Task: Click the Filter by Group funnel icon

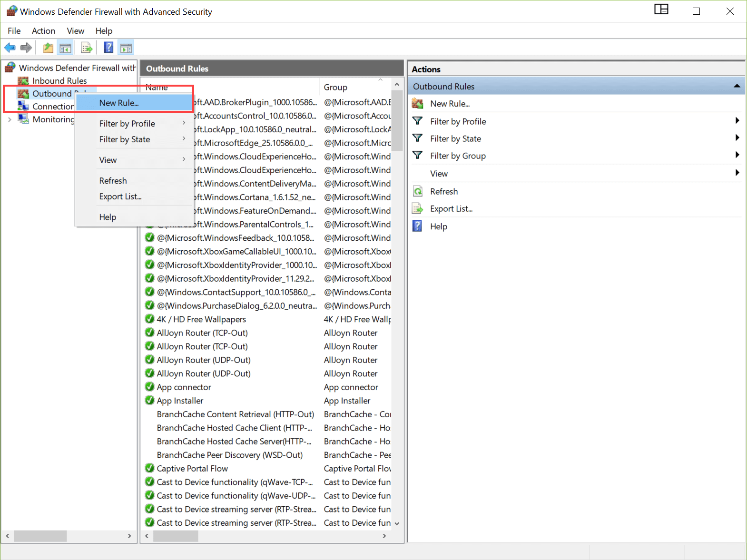Action: 417,155
